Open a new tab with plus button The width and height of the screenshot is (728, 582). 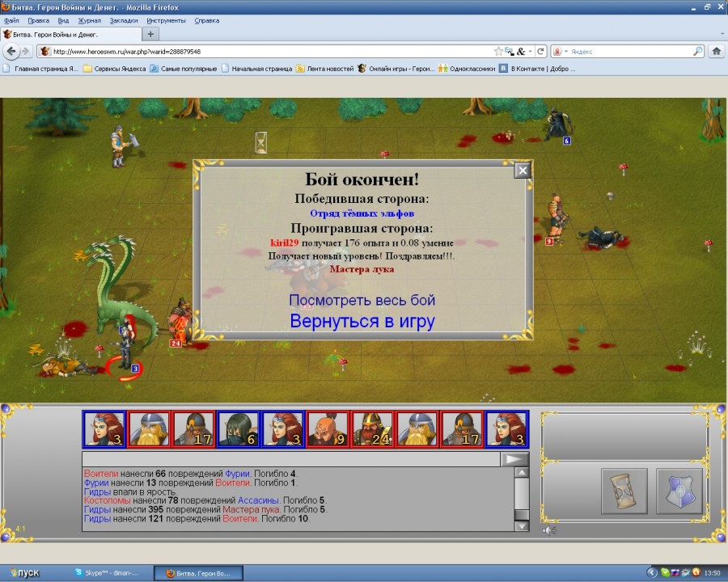tap(150, 34)
